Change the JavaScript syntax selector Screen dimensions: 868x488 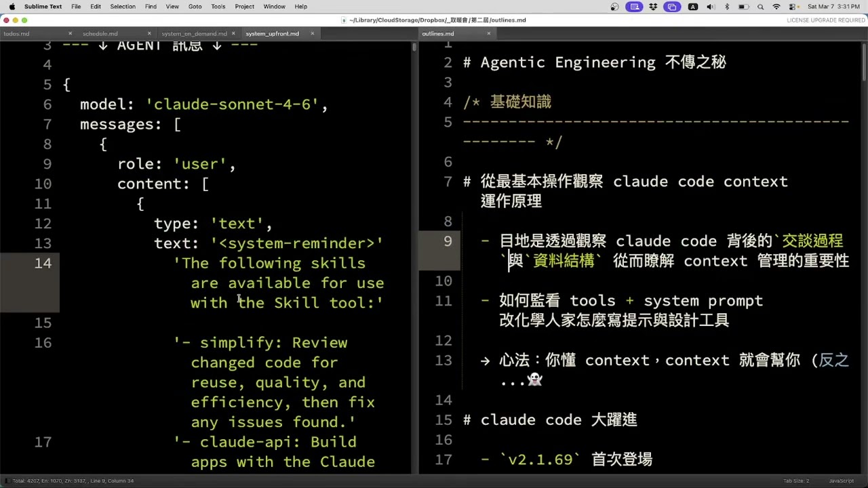[x=842, y=481]
